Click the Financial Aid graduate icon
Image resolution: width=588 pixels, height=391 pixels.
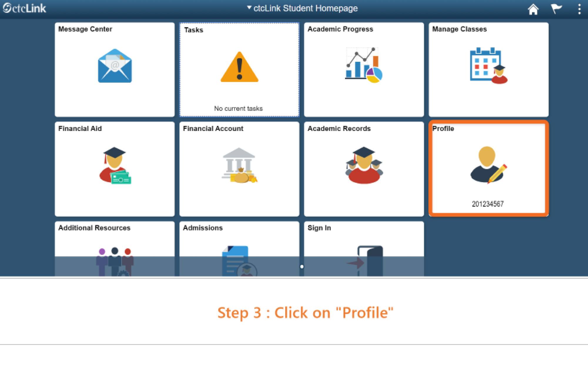pos(115,165)
